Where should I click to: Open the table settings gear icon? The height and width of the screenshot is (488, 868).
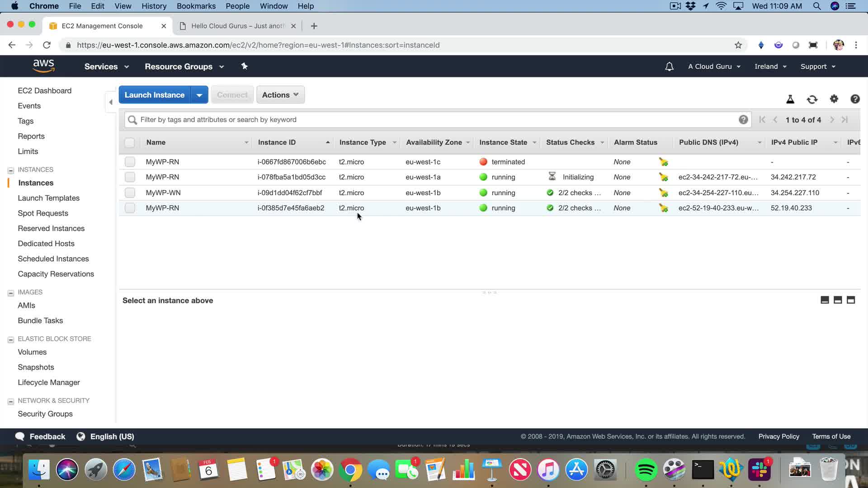point(834,99)
